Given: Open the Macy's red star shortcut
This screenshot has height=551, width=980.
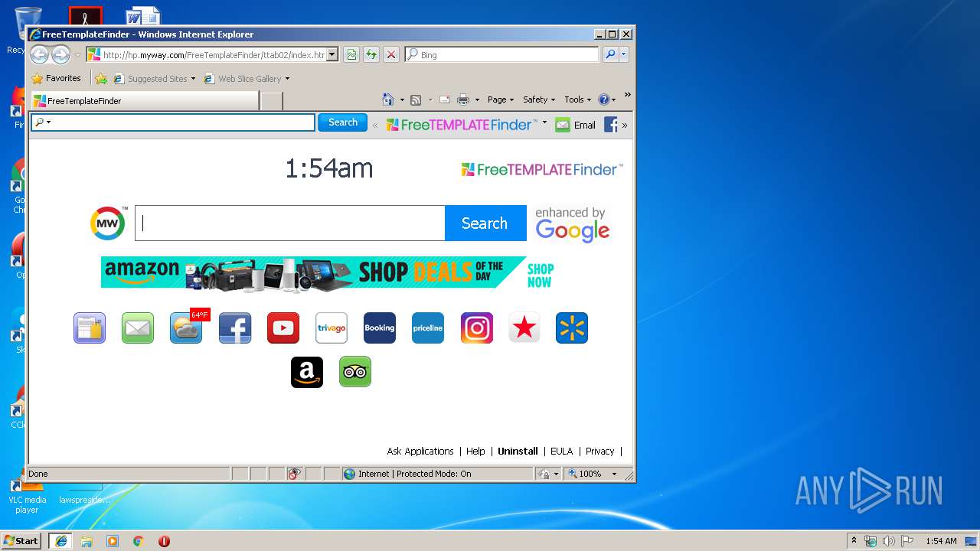Looking at the screenshot, I should [524, 328].
